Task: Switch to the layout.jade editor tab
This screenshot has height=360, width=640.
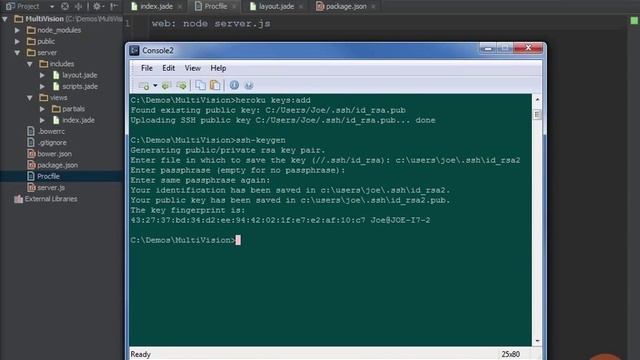Action: (276, 7)
